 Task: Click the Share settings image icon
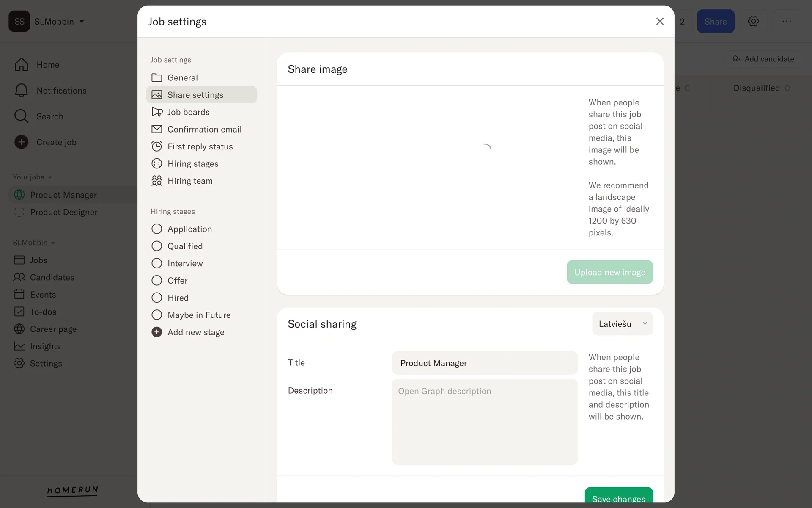(x=157, y=95)
